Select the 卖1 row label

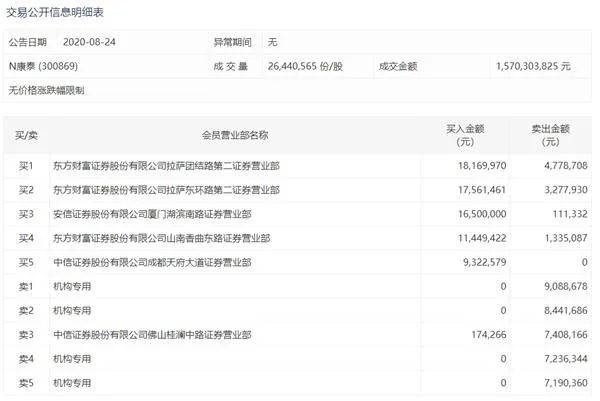click(26, 286)
